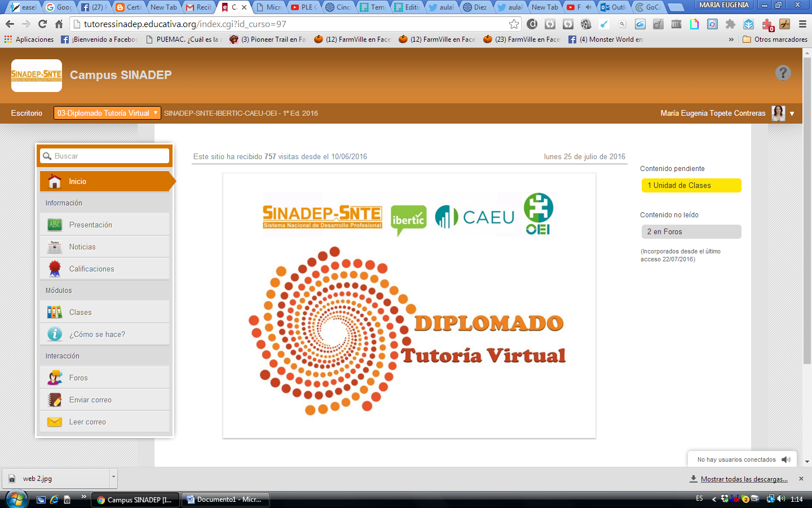The image size is (812, 508).
Task: Switch to Documento1 Word in the taskbar
Action: click(226, 500)
